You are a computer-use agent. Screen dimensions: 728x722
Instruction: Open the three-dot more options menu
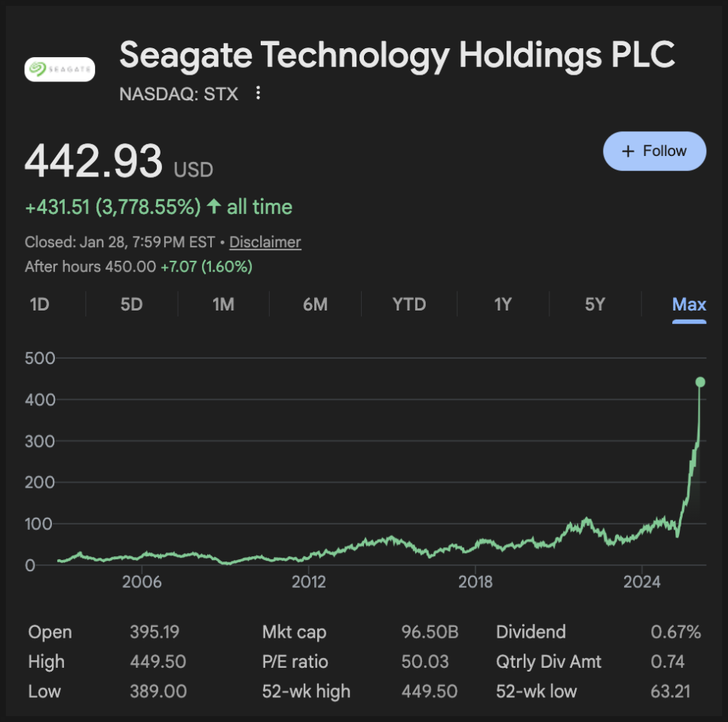(x=258, y=93)
